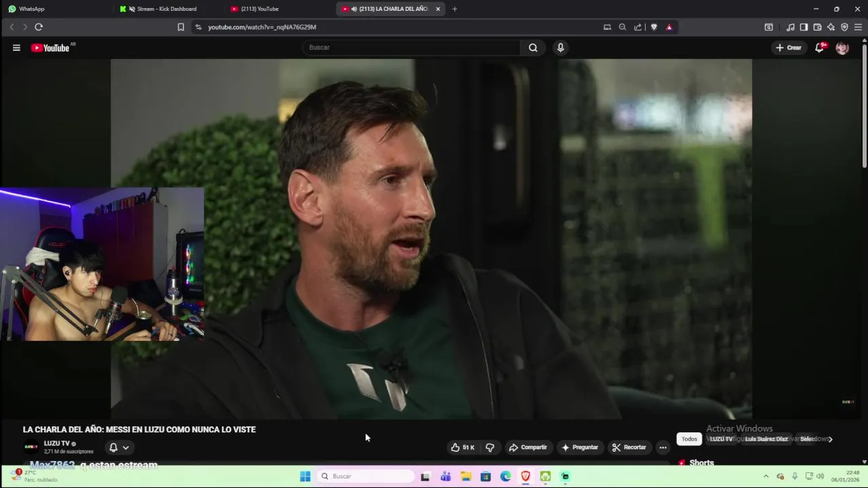Viewport: 868px width, 488px height.
Task: Click the Preguntar button
Action: [580, 447]
